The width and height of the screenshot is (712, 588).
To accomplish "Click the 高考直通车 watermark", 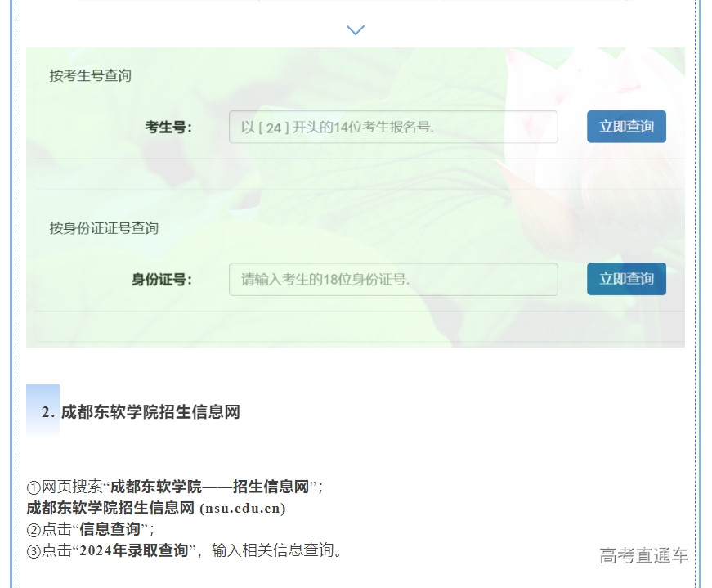I will pos(643,556).
